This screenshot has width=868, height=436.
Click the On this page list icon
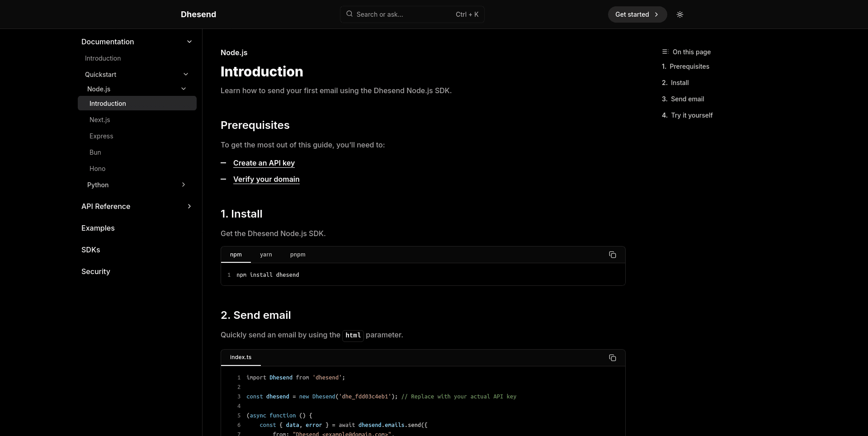pos(665,52)
